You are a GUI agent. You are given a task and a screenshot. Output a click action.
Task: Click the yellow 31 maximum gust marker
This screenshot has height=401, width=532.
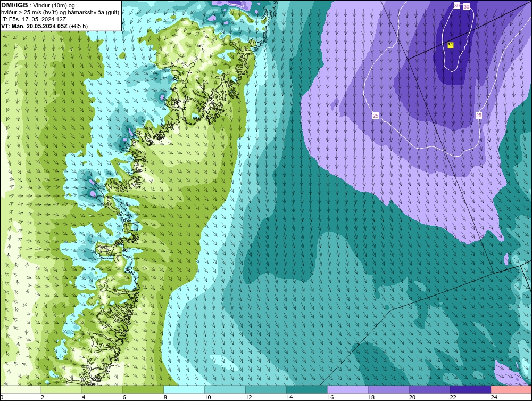pyautogui.click(x=451, y=45)
